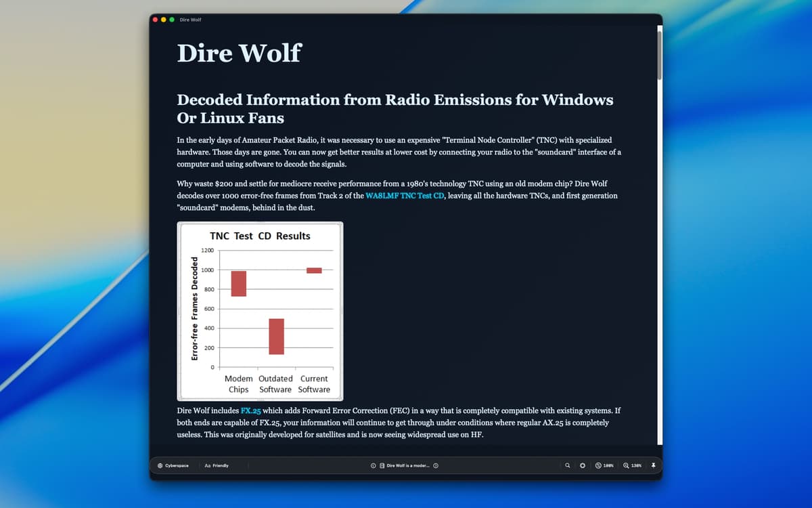Click the Dire Wolf main heading
The width and height of the screenshot is (812, 508).
[239, 53]
